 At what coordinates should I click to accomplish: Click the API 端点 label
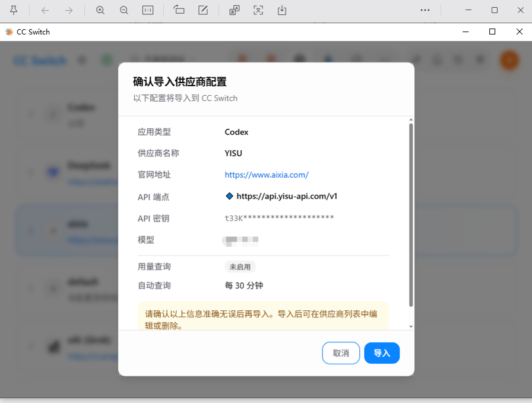153,197
